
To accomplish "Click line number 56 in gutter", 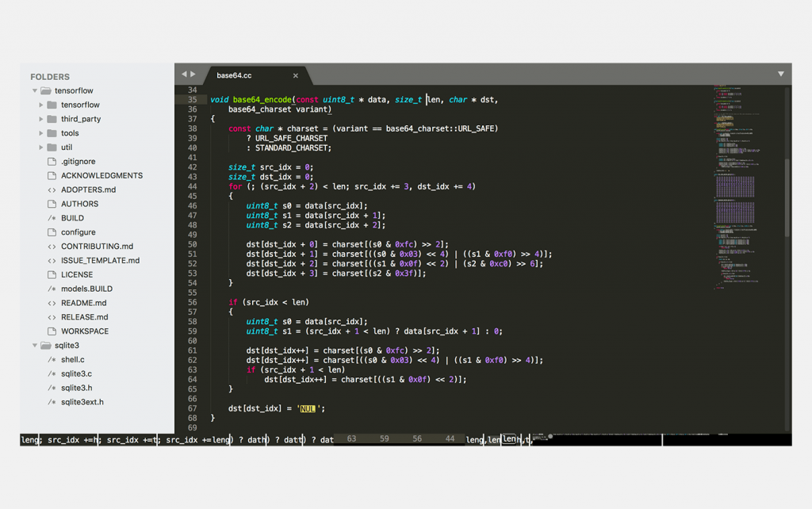I will [x=192, y=302].
